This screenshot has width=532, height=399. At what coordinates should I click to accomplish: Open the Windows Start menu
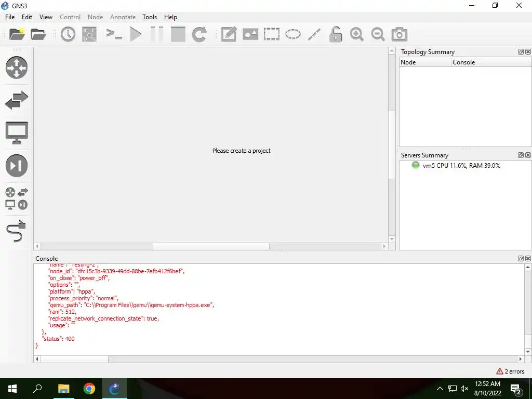[x=12, y=389]
